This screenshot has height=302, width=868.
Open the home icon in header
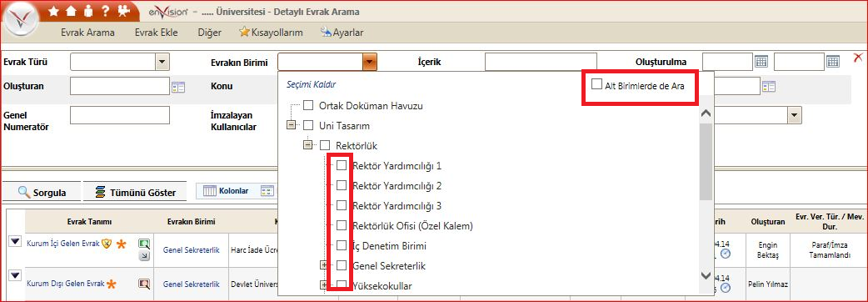pyautogui.click(x=70, y=11)
